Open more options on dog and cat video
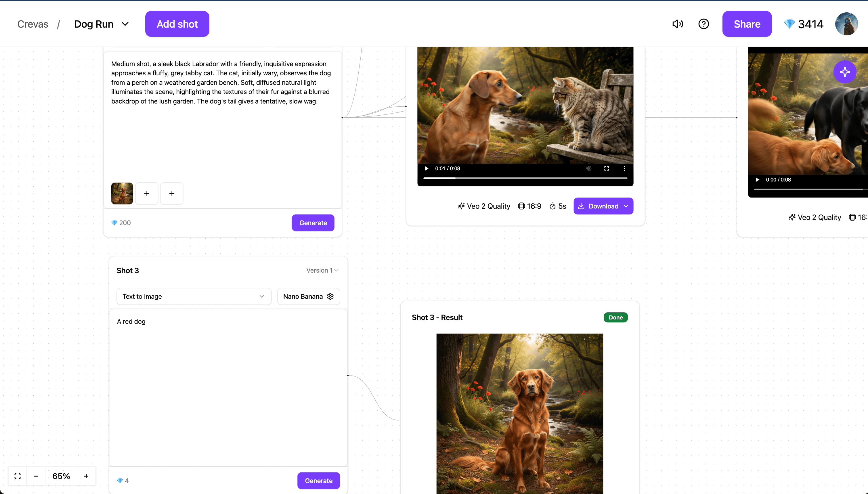The width and height of the screenshot is (868, 494). click(x=624, y=168)
